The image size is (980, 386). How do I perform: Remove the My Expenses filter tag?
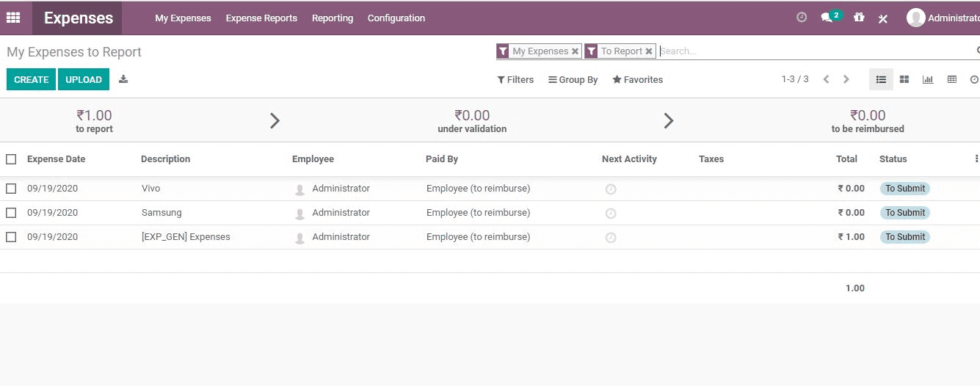pos(575,51)
